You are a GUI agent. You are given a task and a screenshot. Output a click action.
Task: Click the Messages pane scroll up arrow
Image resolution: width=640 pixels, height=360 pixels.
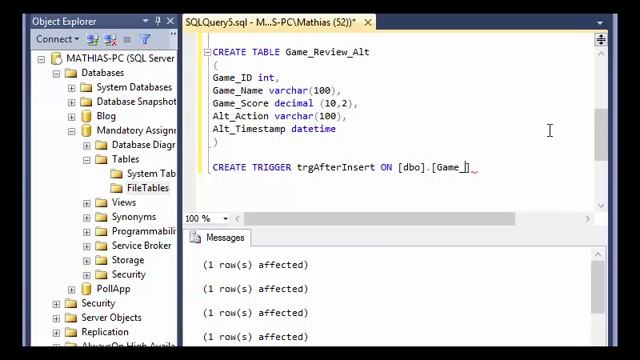tap(598, 255)
